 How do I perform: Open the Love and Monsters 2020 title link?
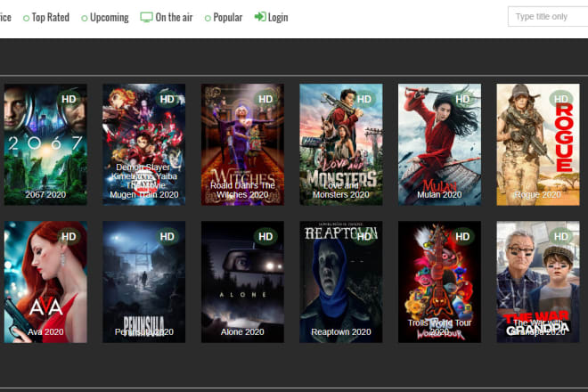click(x=340, y=189)
